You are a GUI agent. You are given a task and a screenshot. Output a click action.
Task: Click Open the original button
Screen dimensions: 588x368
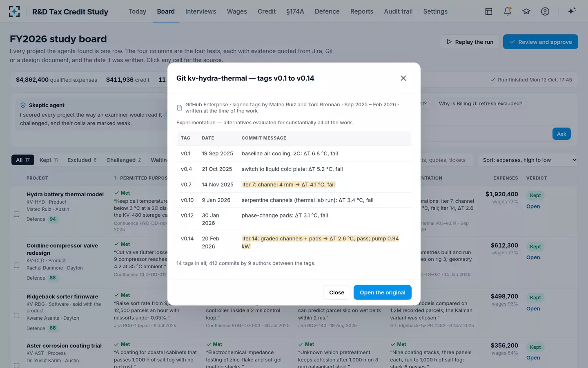click(x=383, y=292)
